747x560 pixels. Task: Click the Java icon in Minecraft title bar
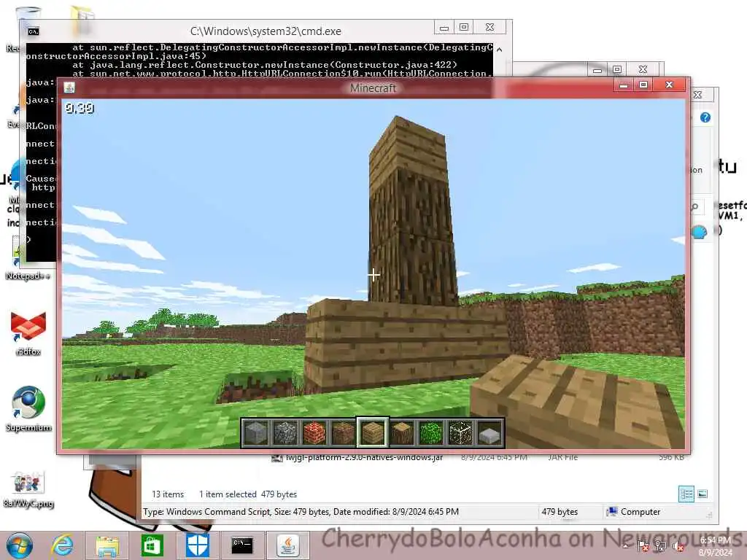pos(69,87)
